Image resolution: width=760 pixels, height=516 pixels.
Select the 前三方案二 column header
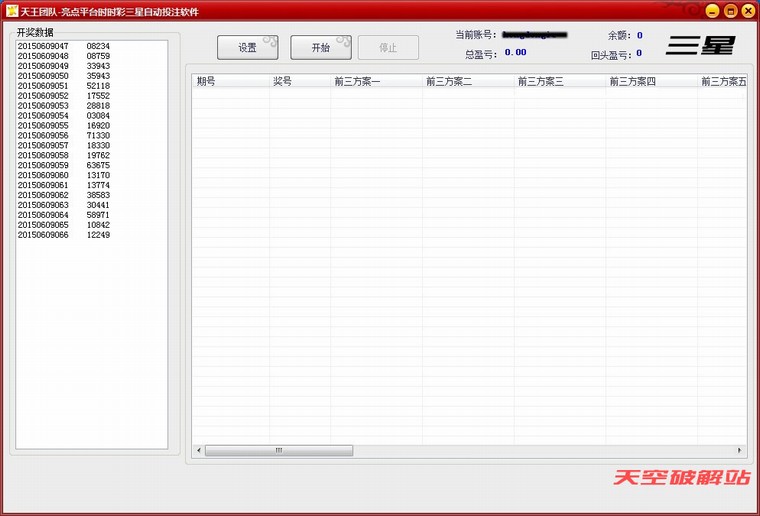467,81
